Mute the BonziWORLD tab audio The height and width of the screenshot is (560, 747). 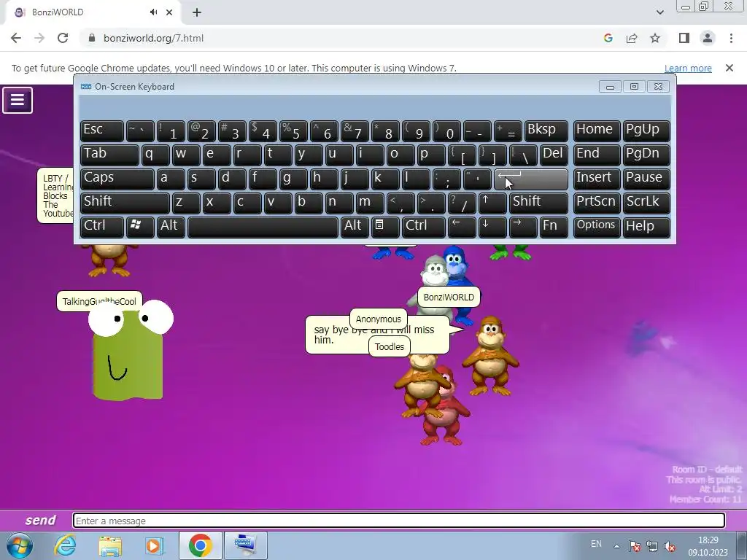pyautogui.click(x=153, y=12)
